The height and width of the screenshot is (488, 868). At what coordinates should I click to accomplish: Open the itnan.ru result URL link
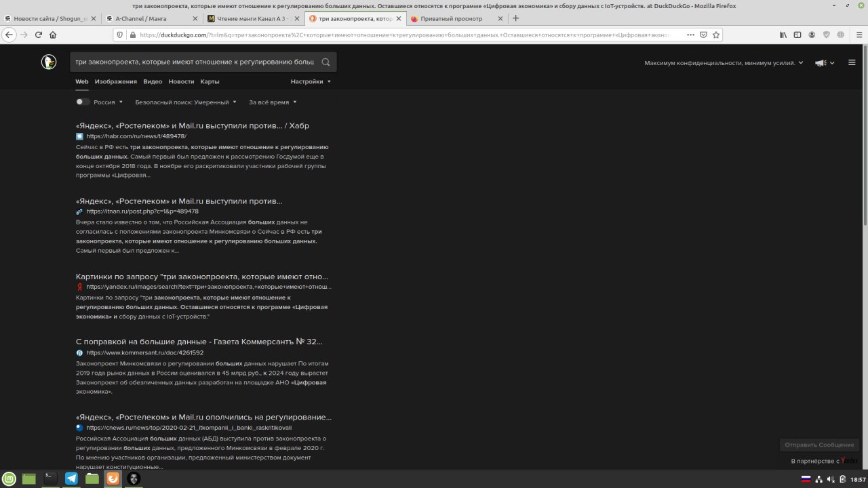point(142,211)
